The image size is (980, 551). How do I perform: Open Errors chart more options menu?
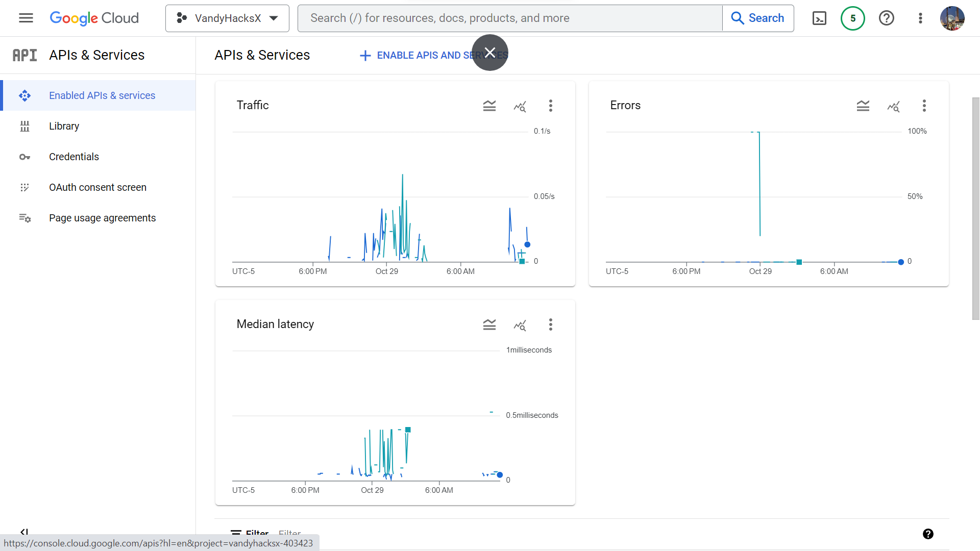click(x=924, y=106)
